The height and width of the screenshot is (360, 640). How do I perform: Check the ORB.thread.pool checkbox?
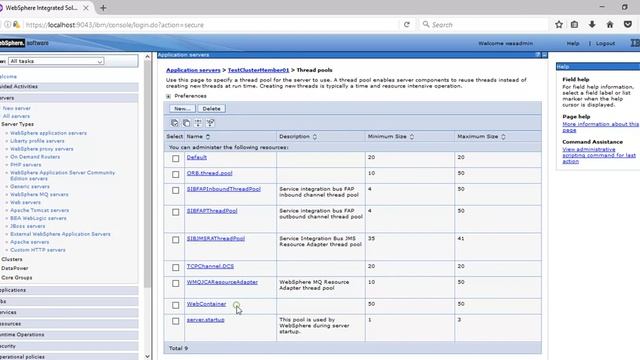[176, 174]
